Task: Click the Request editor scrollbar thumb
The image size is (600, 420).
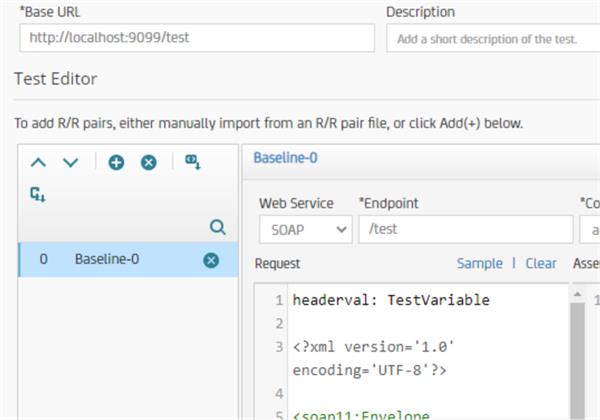Action: pos(577,361)
